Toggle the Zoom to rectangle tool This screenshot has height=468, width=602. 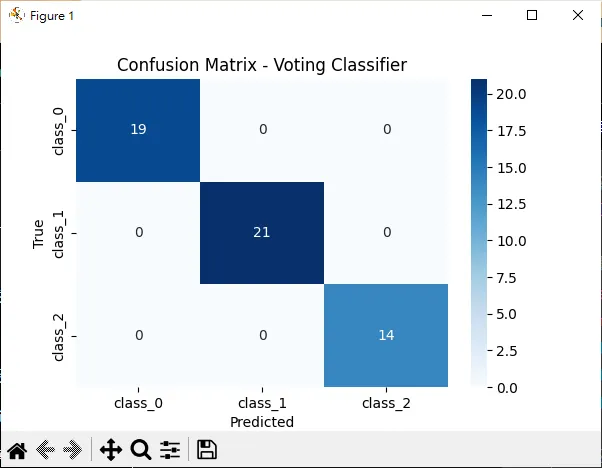tap(140, 450)
